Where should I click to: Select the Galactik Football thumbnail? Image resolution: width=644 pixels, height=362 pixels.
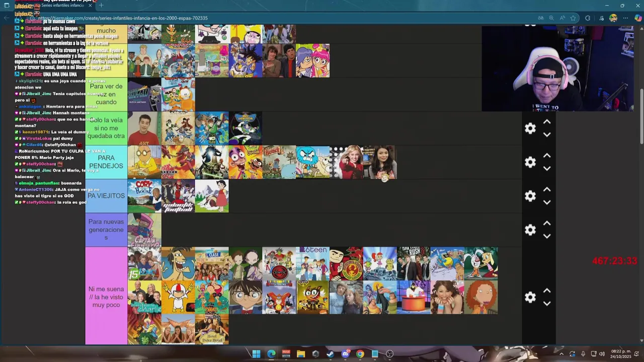coord(178,196)
